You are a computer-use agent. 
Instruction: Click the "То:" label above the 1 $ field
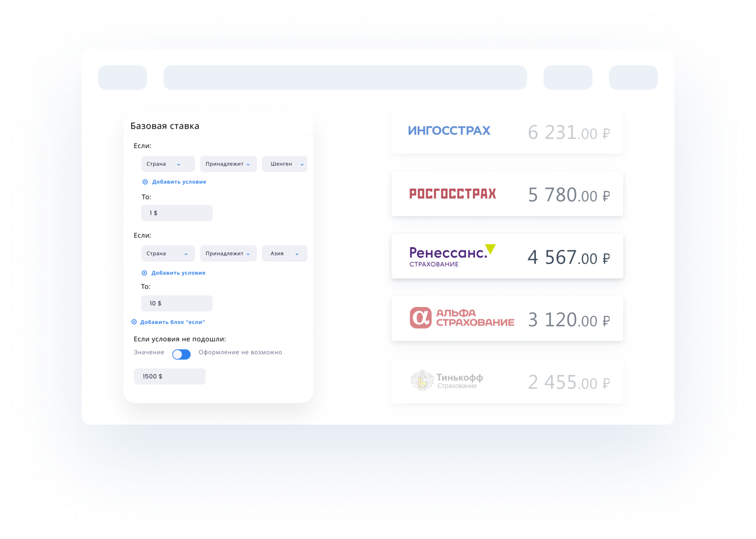click(146, 197)
